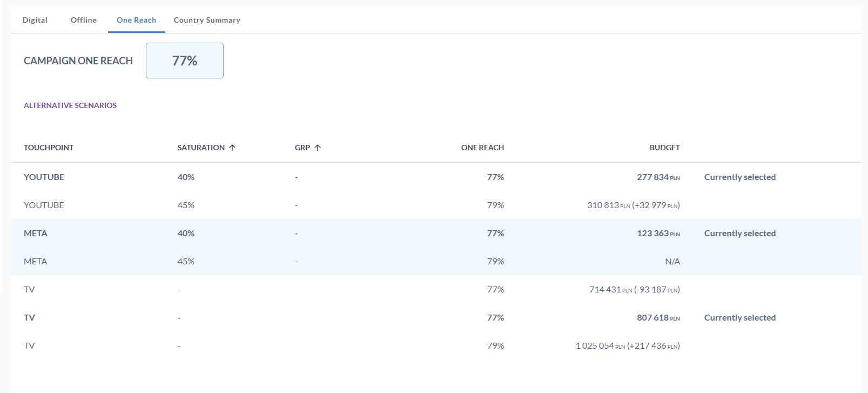This screenshot has width=868, height=393.
Task: Go to Country Summary tab
Action: (x=207, y=20)
